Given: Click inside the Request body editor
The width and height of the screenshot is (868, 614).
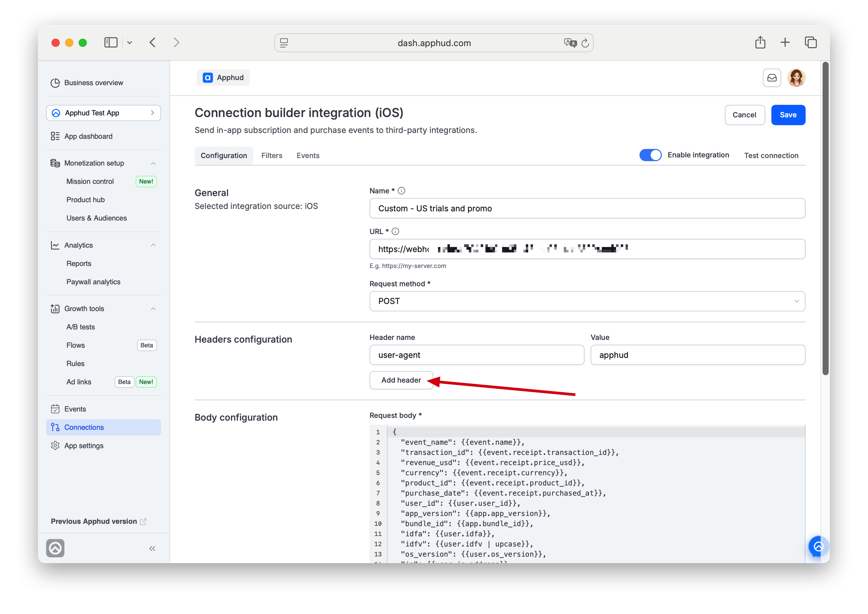Looking at the screenshot, I should coord(587,494).
